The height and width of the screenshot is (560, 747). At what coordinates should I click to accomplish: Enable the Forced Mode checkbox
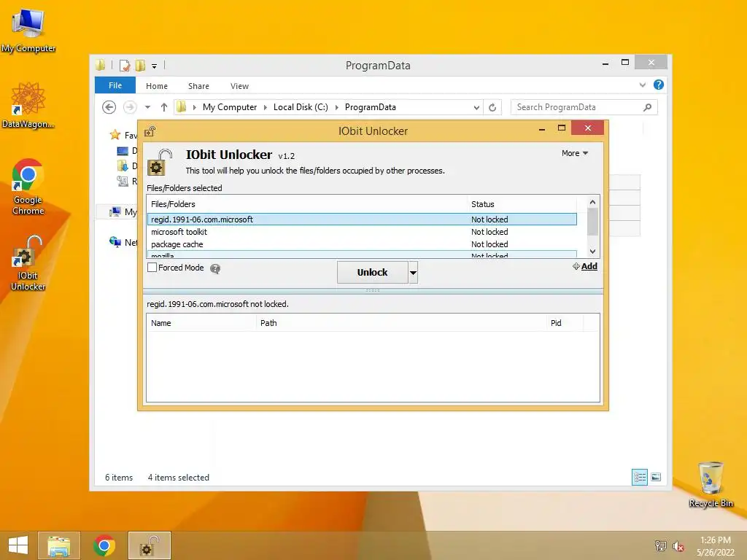(152, 268)
